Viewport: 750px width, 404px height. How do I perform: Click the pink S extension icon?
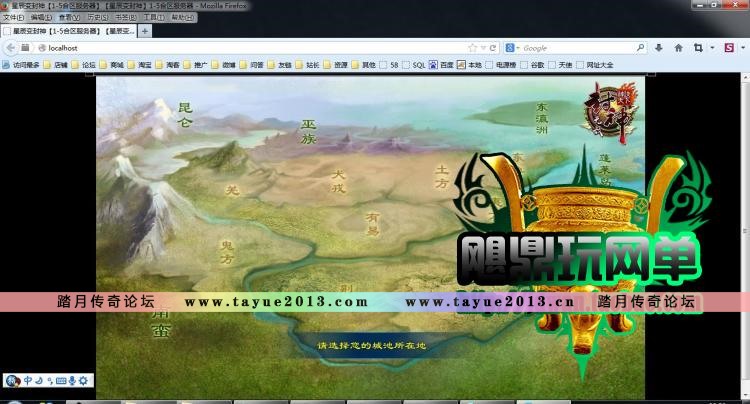point(729,48)
